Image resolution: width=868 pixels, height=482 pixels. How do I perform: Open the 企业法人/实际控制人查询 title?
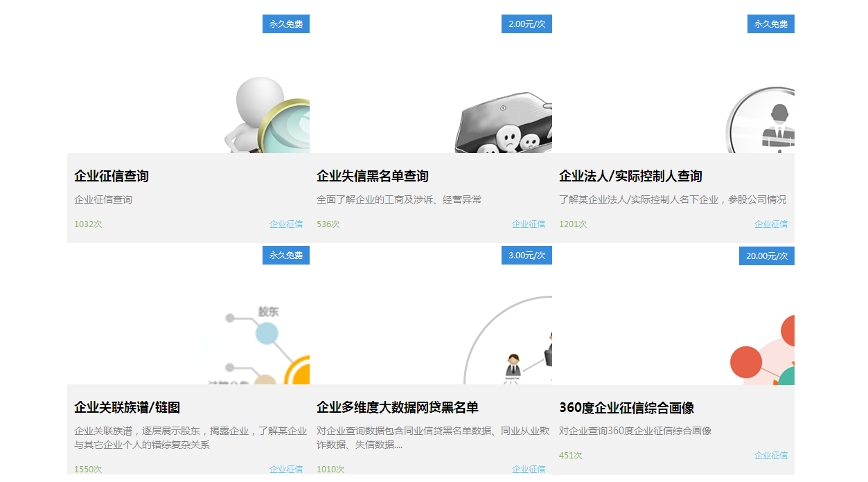click(630, 176)
